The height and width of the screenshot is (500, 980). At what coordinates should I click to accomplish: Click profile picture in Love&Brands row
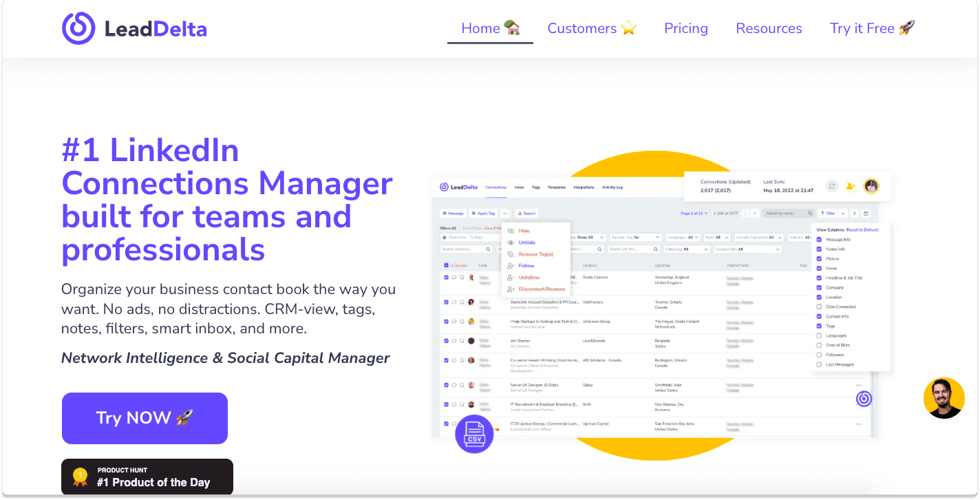tap(471, 340)
